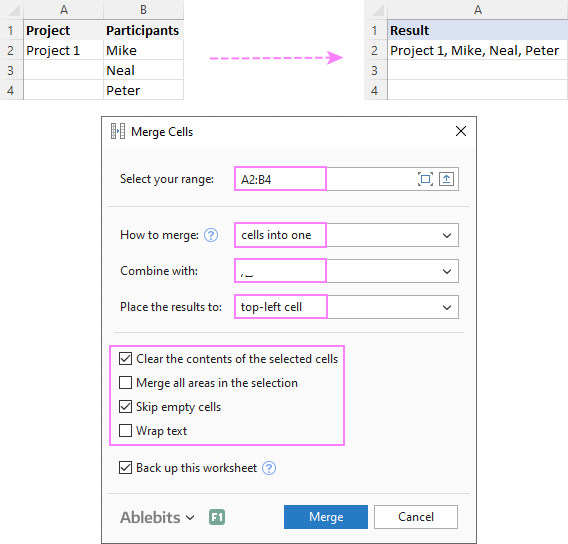Image resolution: width=568 pixels, height=544 pixels.
Task: Toggle Skip empty cells checkbox
Action: 125,407
